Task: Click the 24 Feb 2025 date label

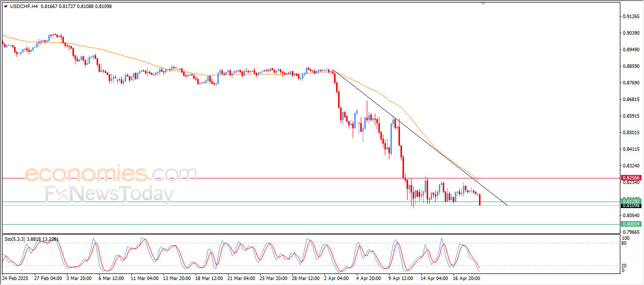Action: point(14,277)
